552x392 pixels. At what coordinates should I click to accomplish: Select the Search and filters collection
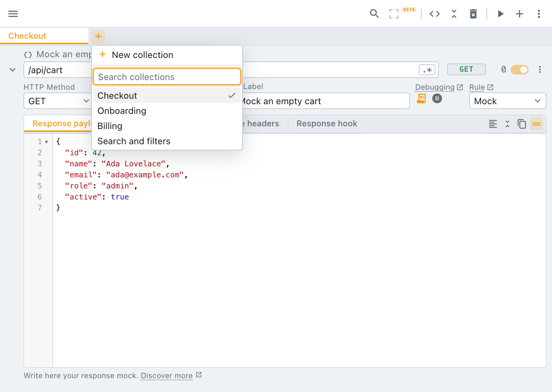[167, 141]
